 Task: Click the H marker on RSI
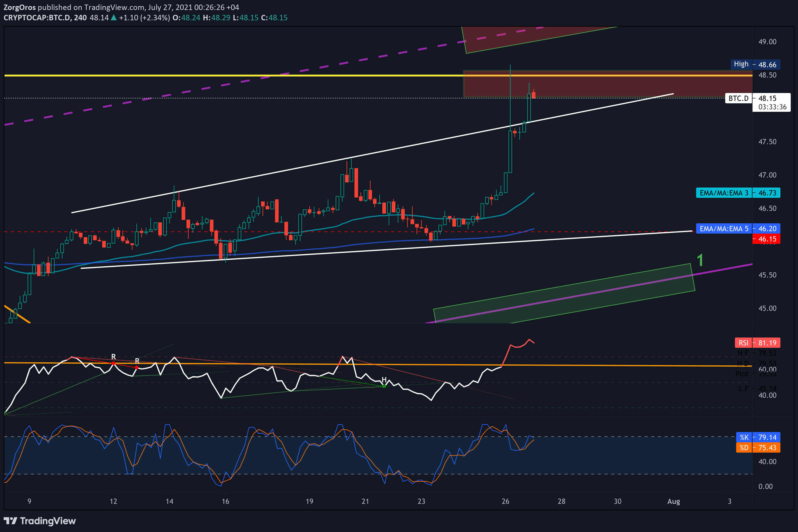pyautogui.click(x=384, y=380)
